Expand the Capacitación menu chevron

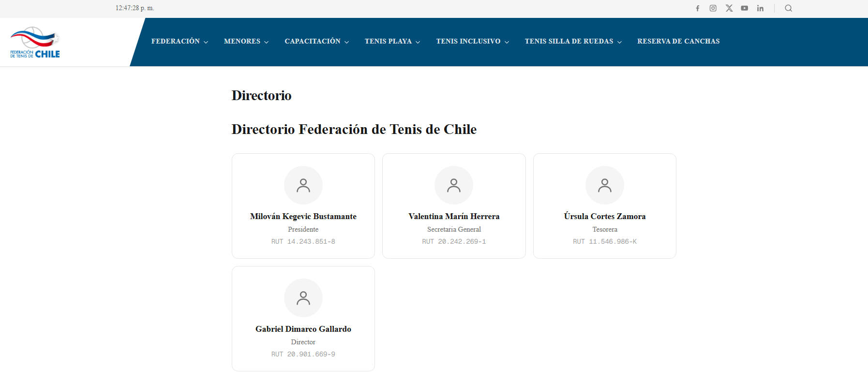347,42
